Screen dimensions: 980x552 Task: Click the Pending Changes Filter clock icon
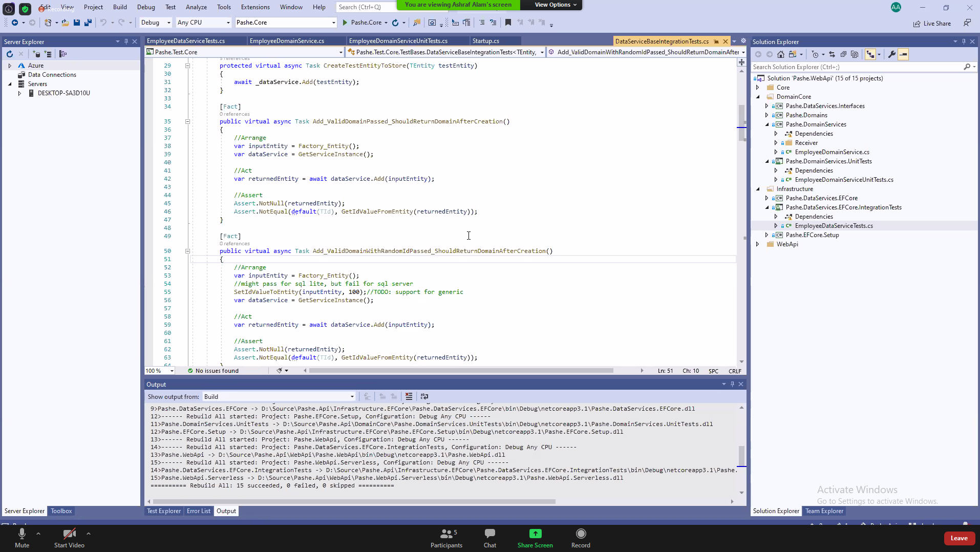[815, 54]
